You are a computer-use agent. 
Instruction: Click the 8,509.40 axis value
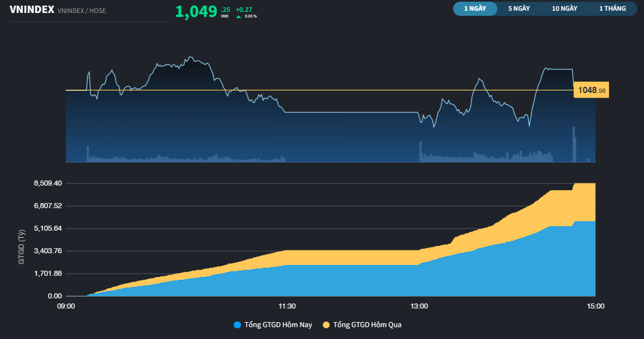point(46,183)
